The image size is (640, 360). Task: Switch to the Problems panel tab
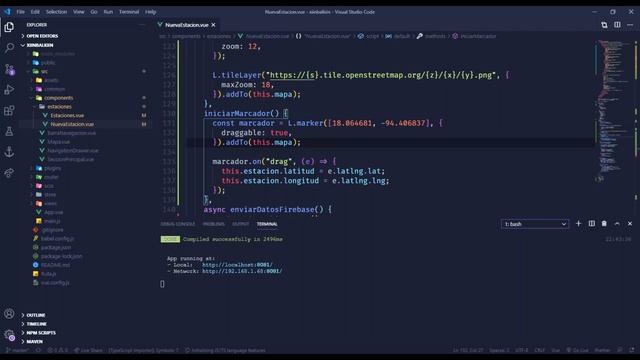(213, 224)
